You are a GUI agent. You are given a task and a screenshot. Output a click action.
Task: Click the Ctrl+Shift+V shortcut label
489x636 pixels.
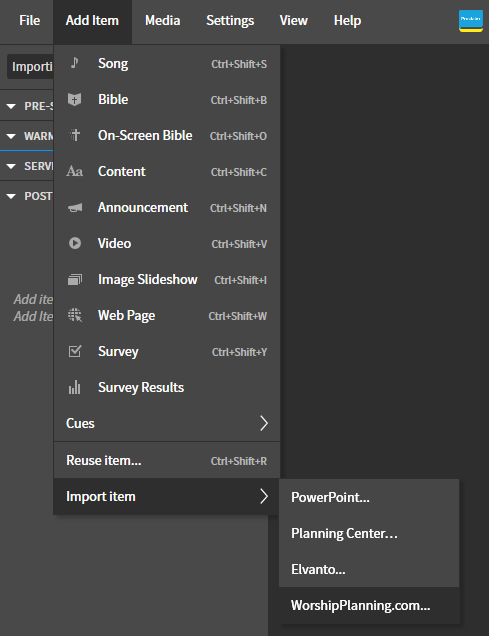(x=239, y=244)
